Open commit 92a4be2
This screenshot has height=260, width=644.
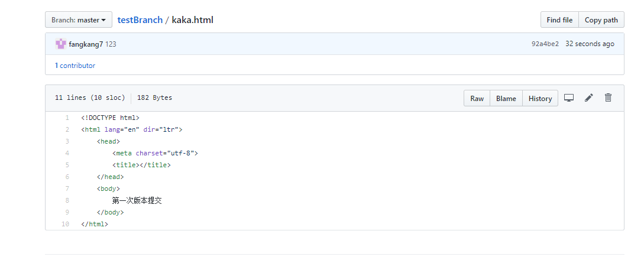click(545, 44)
